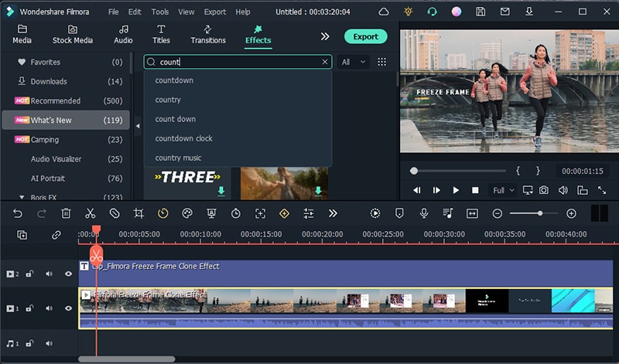Show more timeline tools with double chevron
The image size is (619, 364).
333,213
